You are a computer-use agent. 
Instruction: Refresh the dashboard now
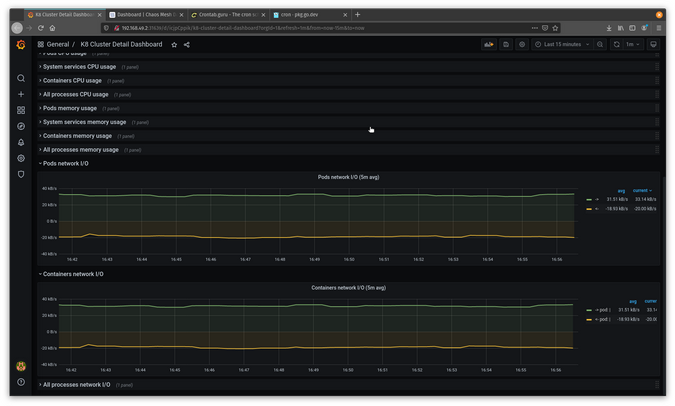pyautogui.click(x=616, y=44)
